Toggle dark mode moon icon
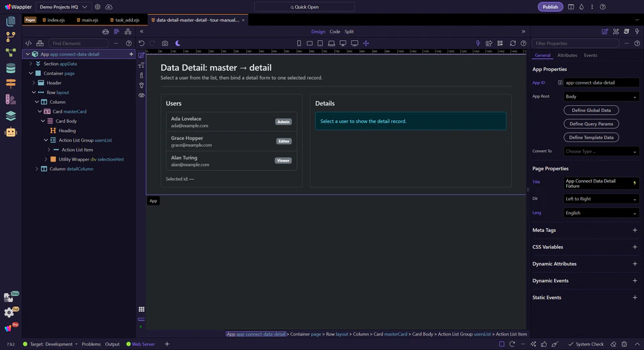The height and width of the screenshot is (350, 644). [178, 43]
